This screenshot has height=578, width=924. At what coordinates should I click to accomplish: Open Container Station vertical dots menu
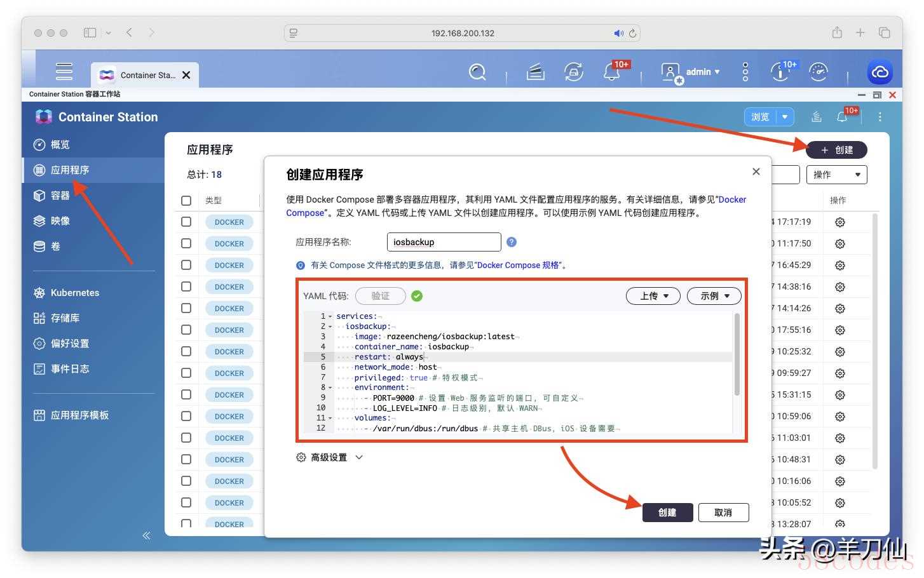coord(880,117)
